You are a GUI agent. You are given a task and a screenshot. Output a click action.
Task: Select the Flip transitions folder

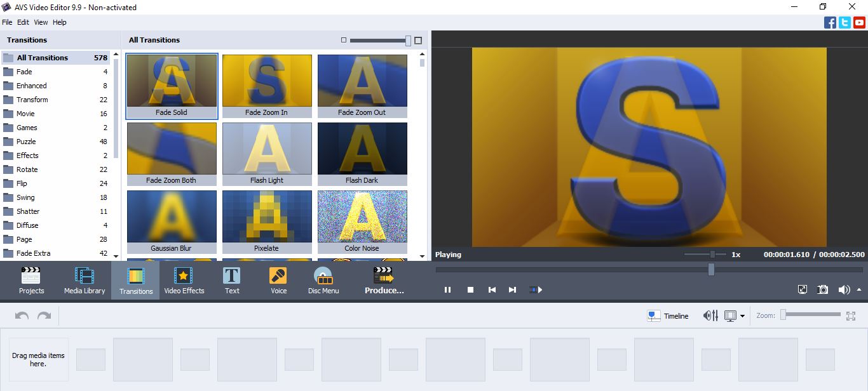click(55, 183)
